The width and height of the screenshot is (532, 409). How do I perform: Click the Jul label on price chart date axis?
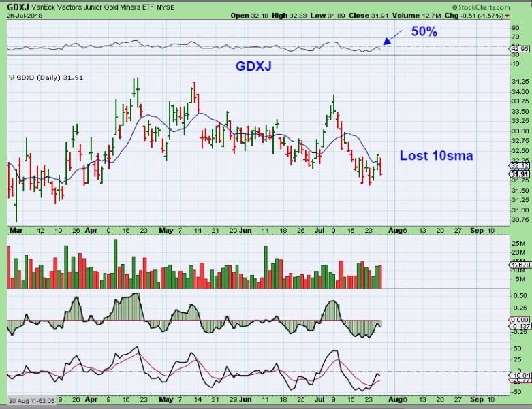(319, 231)
